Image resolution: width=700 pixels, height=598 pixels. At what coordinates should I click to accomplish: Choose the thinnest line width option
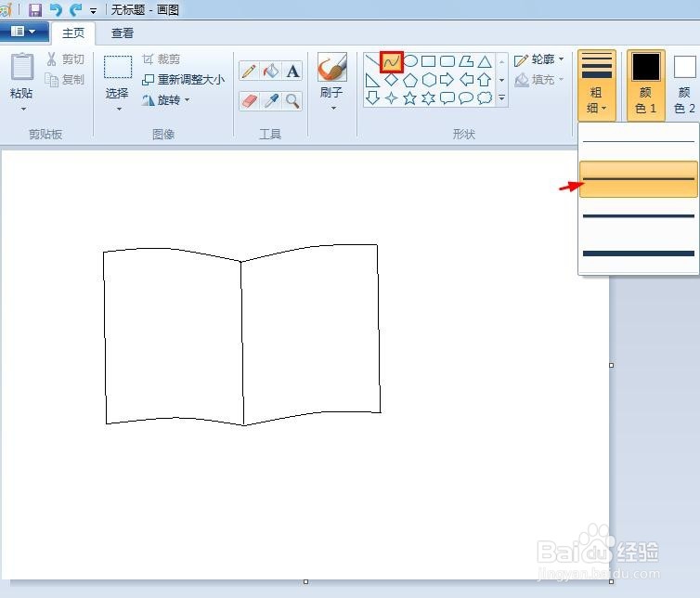[x=639, y=142]
